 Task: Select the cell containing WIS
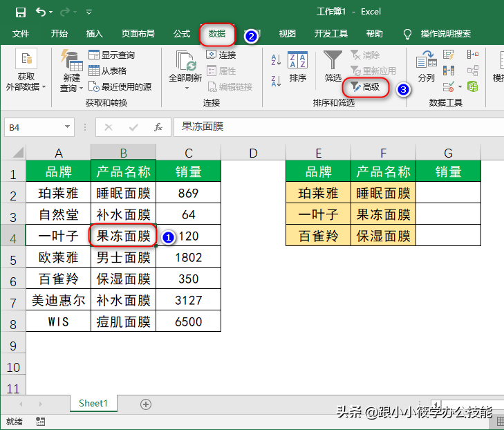59,321
